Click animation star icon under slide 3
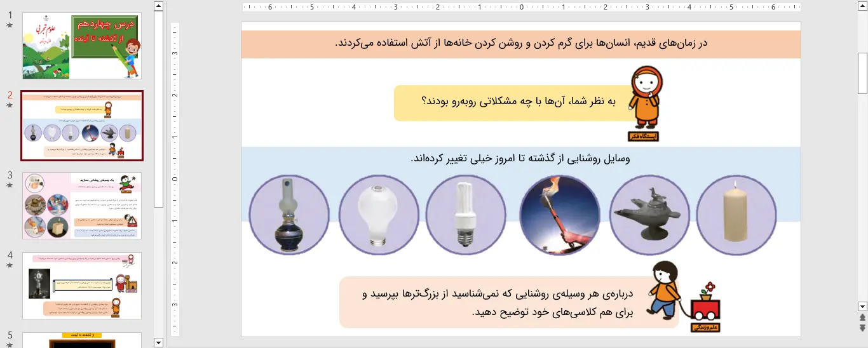The image size is (868, 348). pos(10,185)
